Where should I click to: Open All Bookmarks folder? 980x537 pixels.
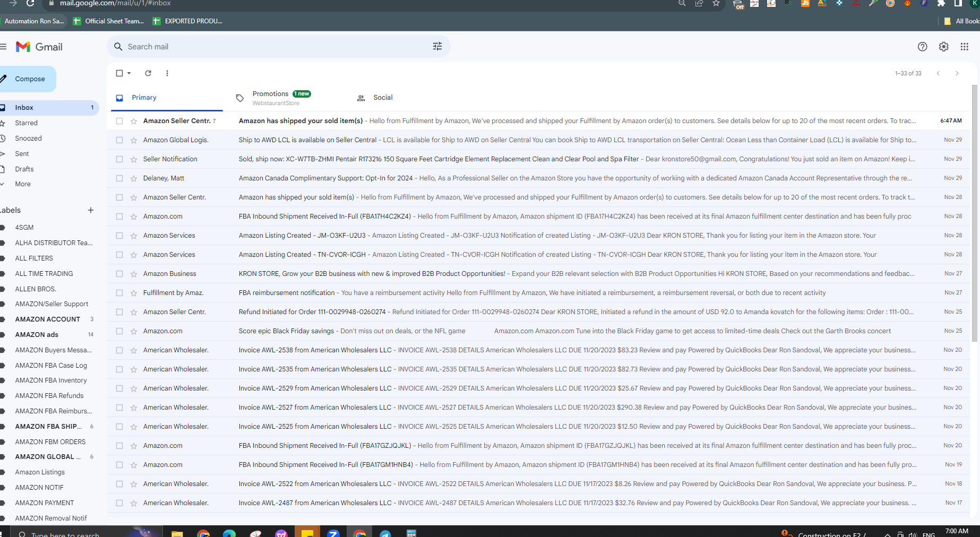(x=961, y=21)
